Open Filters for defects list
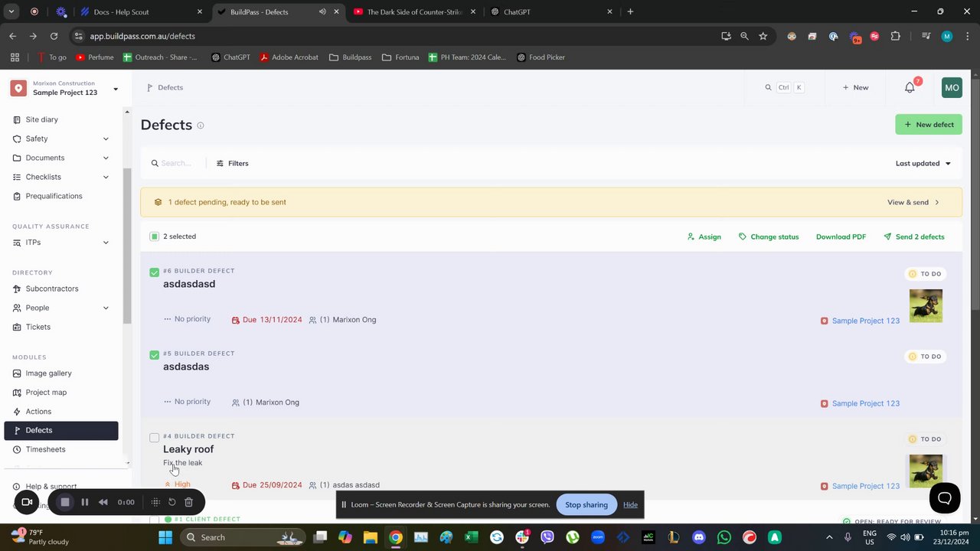 coord(232,163)
